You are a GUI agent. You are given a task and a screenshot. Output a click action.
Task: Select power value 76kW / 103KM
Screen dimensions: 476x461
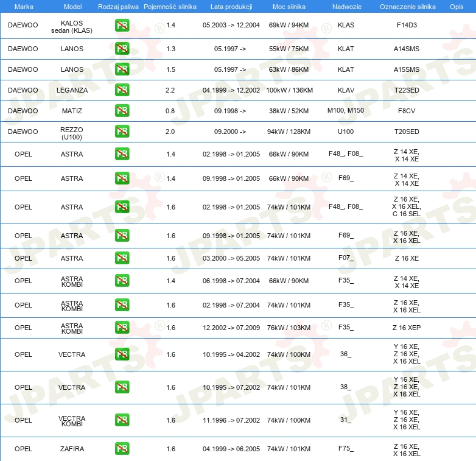[289, 328]
